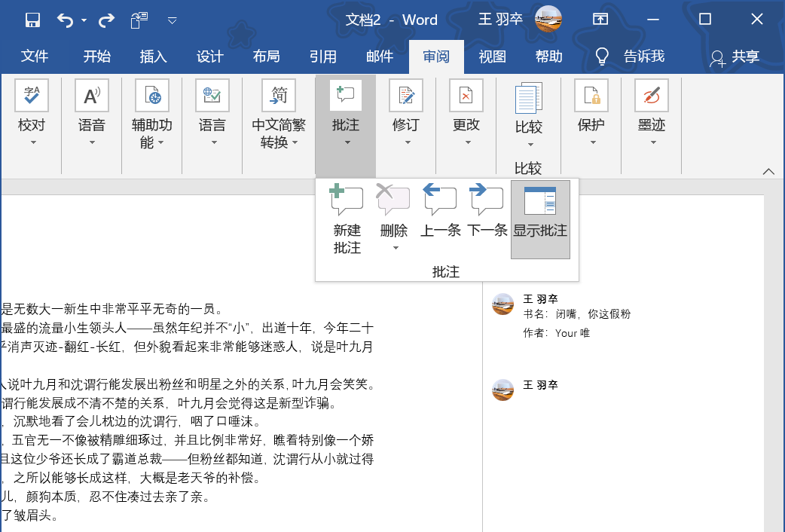
Task: Click the 保护 document protection icon
Action: pos(591,105)
